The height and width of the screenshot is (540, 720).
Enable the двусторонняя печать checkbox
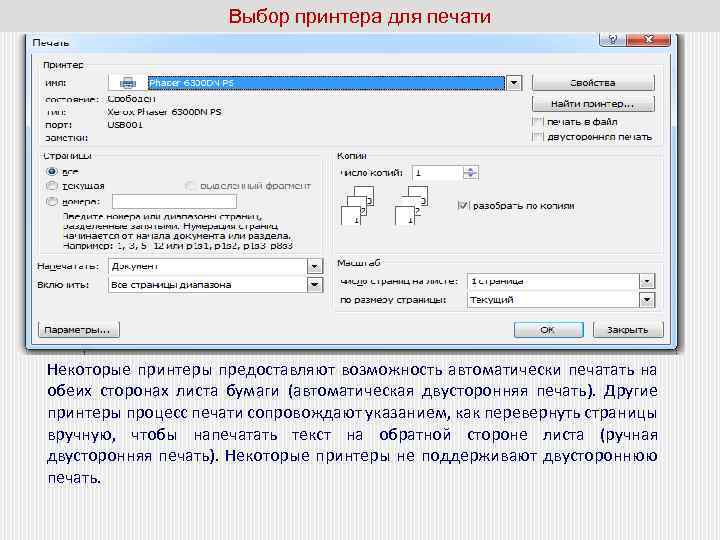[x=538, y=137]
